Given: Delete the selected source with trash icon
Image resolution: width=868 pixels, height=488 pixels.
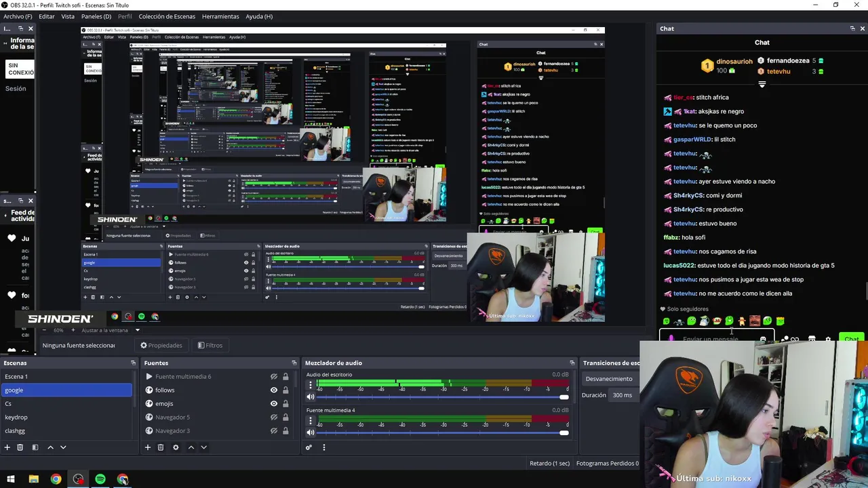Looking at the screenshot, I should 161,447.
